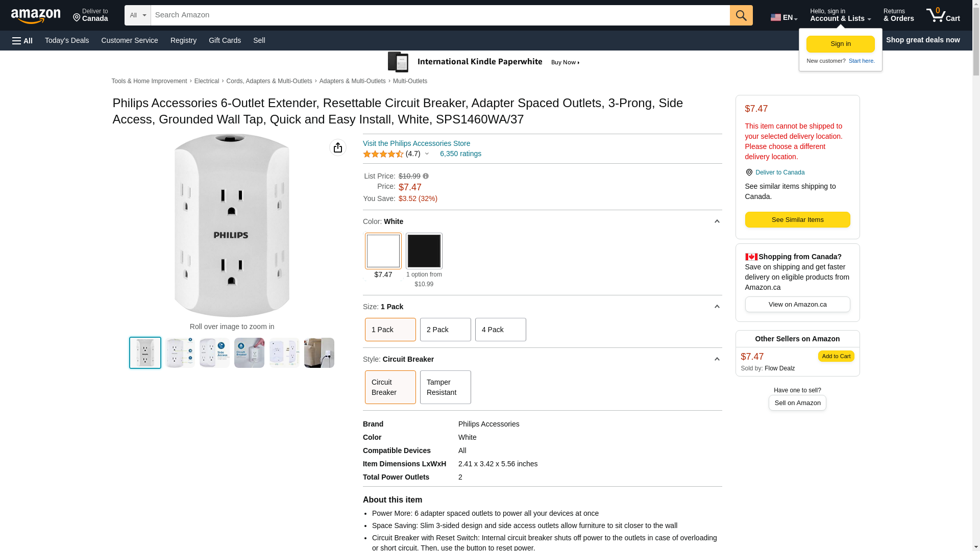Go to Gift Cards menu item
980x551 pixels.
[x=225, y=40]
